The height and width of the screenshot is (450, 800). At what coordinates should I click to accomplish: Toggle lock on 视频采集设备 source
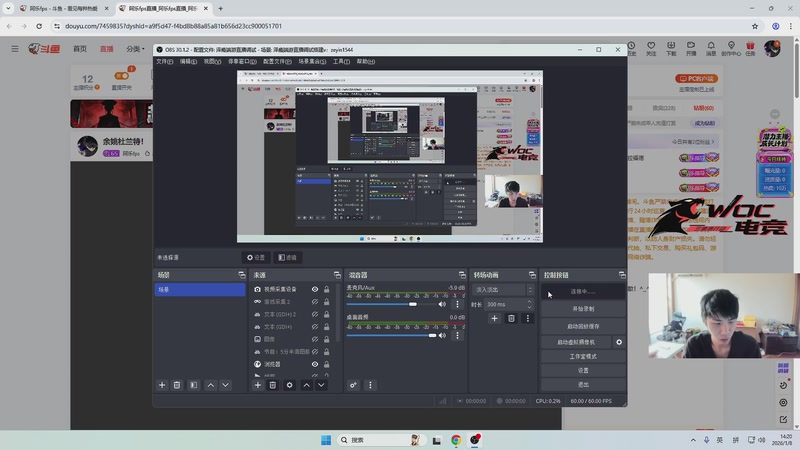(327, 289)
